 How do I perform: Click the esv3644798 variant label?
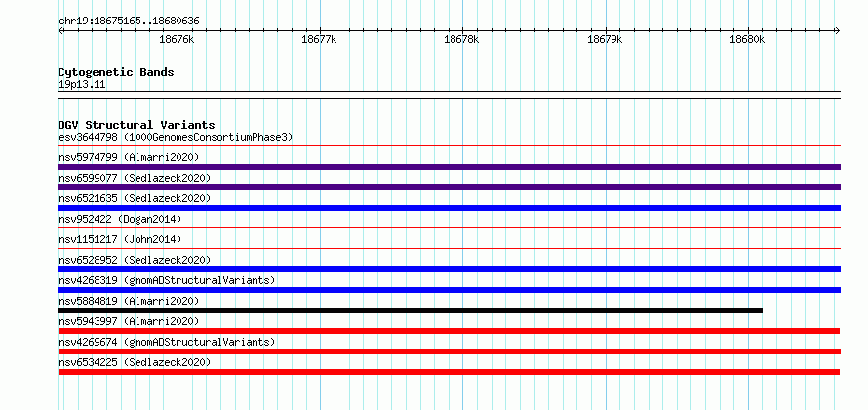[176, 137]
